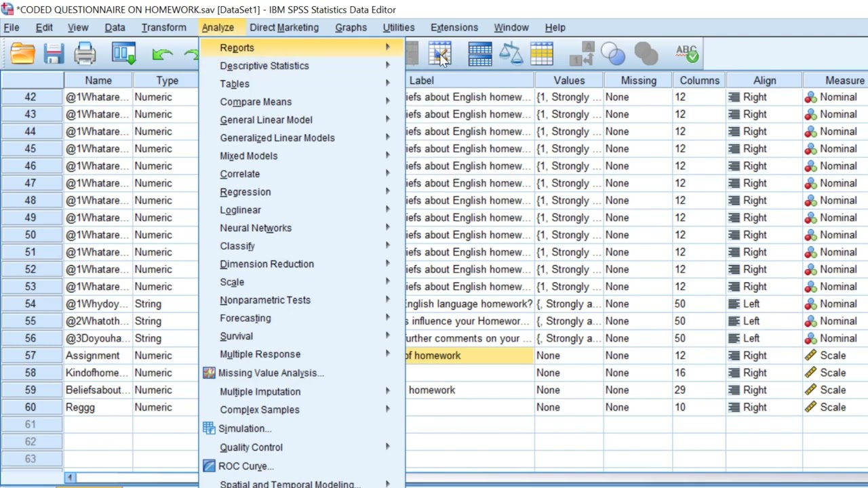Click the 'Beliefsabout...' name cell
The width and height of the screenshot is (868, 488).
coord(98,390)
